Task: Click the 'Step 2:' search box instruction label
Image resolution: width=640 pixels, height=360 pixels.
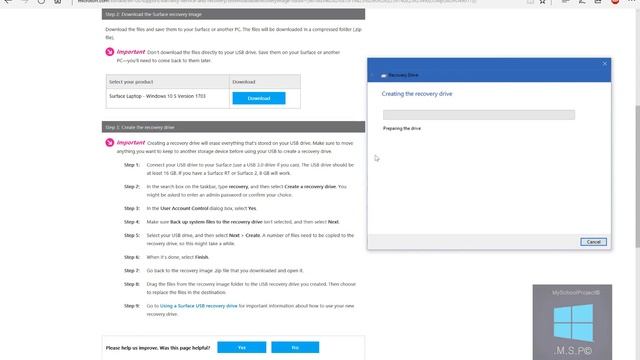Action: [132, 187]
